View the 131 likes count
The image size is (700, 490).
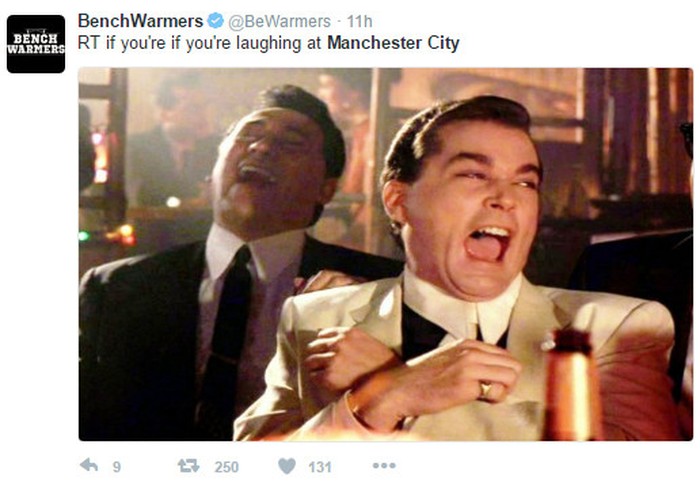coord(320,467)
